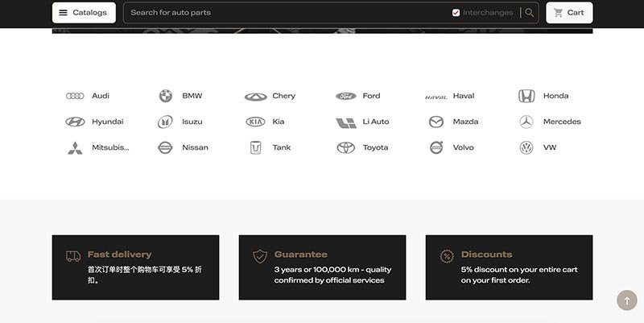Open the Catalogs menu
Screen dimensions: 644x323
click(84, 13)
